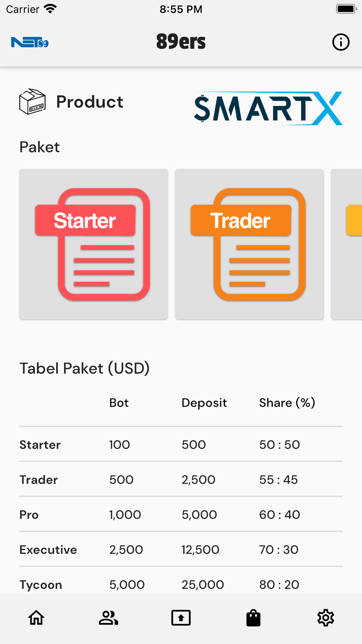Select the Trader row in table
362x644 pixels.
point(181,480)
